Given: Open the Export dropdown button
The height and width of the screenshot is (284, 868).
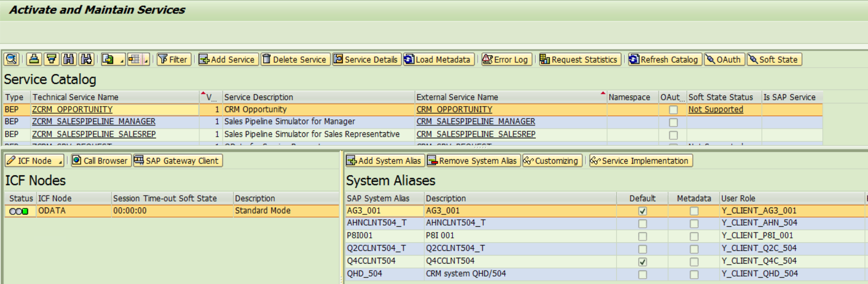Looking at the screenshot, I should pyautogui.click(x=113, y=59).
